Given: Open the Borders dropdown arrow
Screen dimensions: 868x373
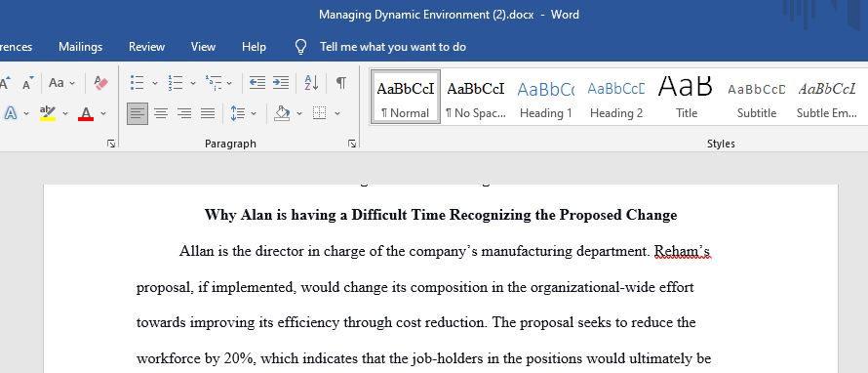Looking at the screenshot, I should [x=337, y=113].
